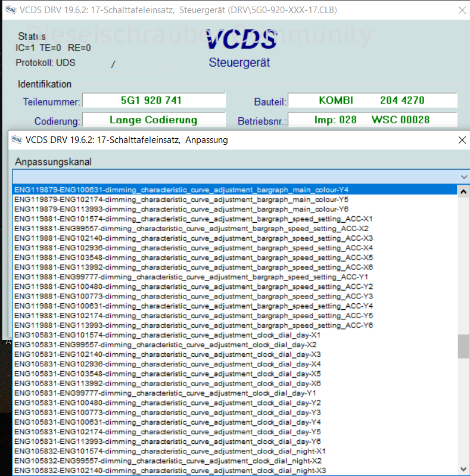Select clock_dial_day-Y2 channel entry
Viewport: 470px width, 476px height.
(235, 403)
